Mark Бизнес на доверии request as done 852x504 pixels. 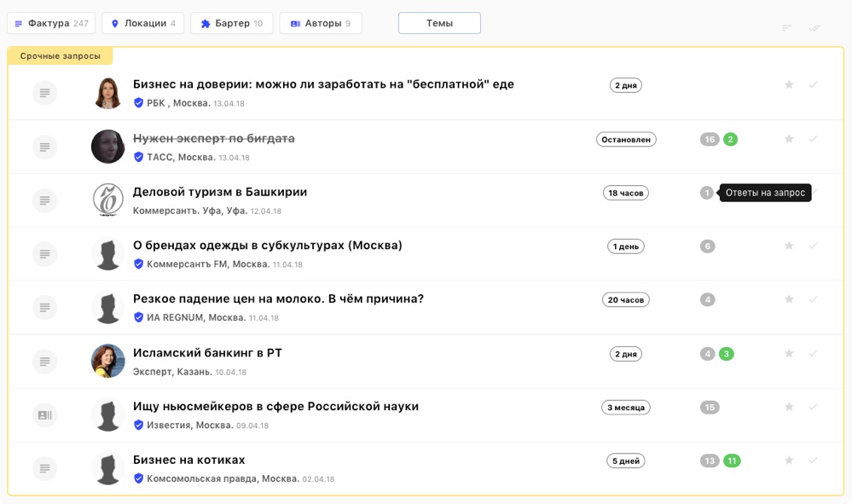(x=813, y=84)
